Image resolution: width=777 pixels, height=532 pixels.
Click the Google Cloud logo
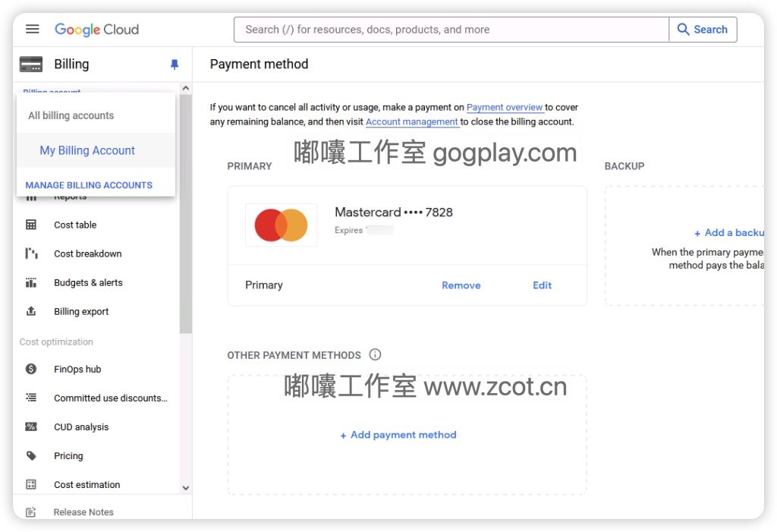[96, 30]
